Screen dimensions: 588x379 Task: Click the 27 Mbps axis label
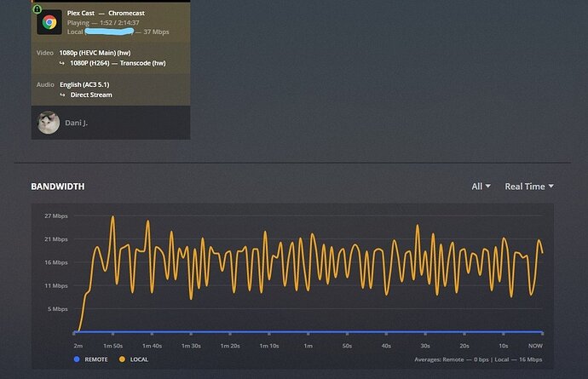pyautogui.click(x=56, y=216)
